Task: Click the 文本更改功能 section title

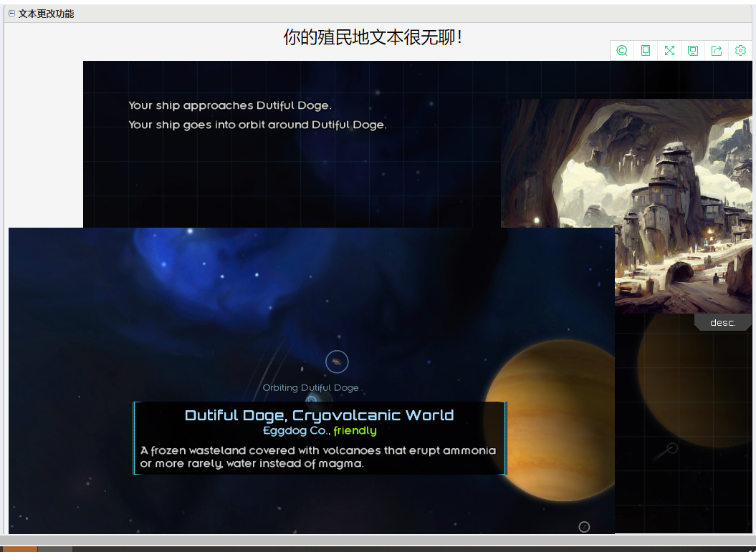Action: 46,14
